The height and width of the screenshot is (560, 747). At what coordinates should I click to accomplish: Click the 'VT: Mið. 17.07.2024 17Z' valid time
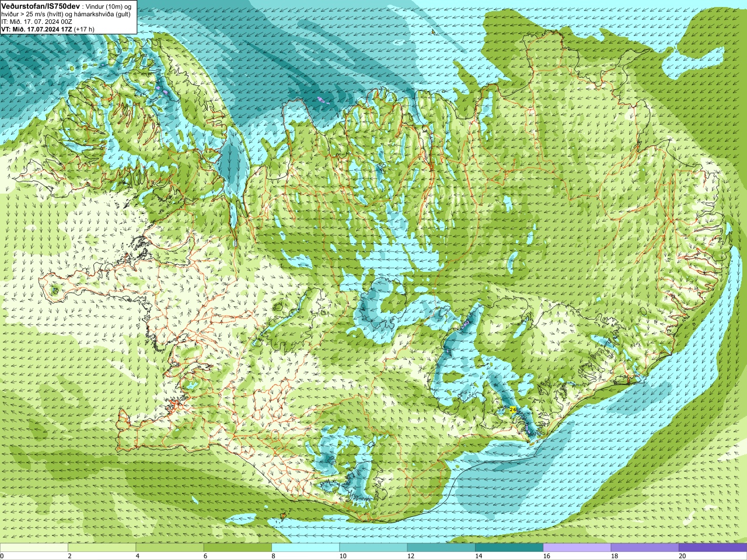click(x=36, y=29)
